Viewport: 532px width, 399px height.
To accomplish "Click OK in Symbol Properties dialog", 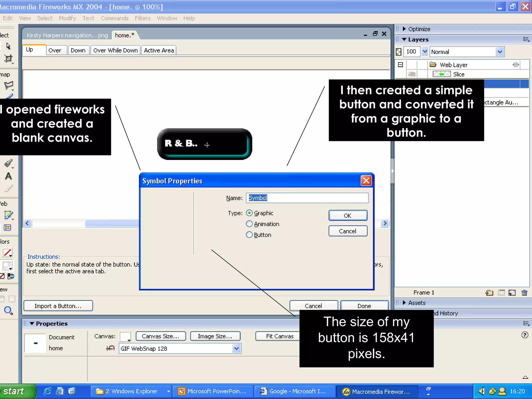I will 348,216.
